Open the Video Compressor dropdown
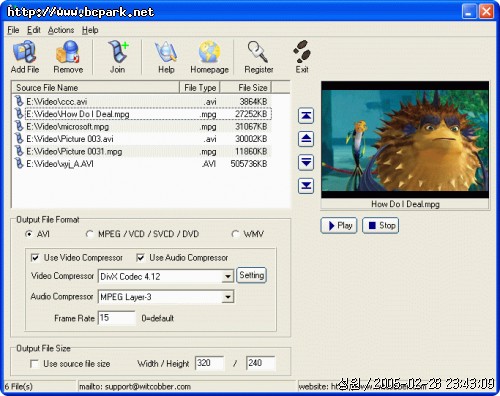Screen dimensions: 500x396 (228, 276)
